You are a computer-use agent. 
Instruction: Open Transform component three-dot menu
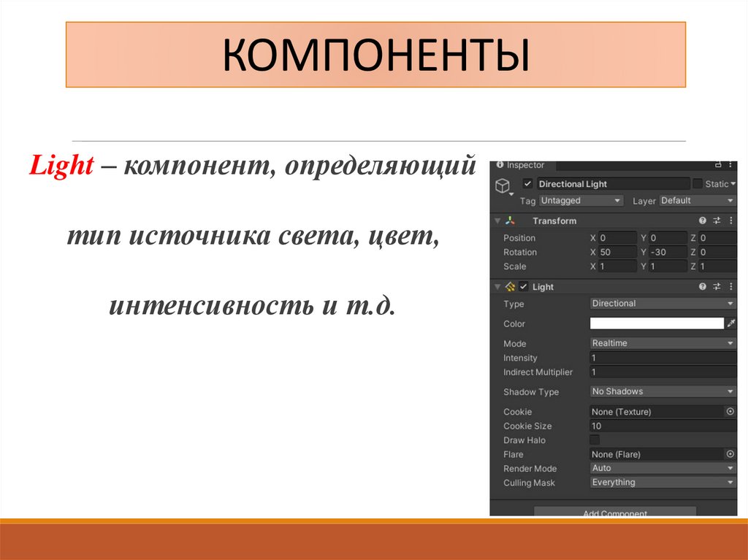(x=730, y=220)
